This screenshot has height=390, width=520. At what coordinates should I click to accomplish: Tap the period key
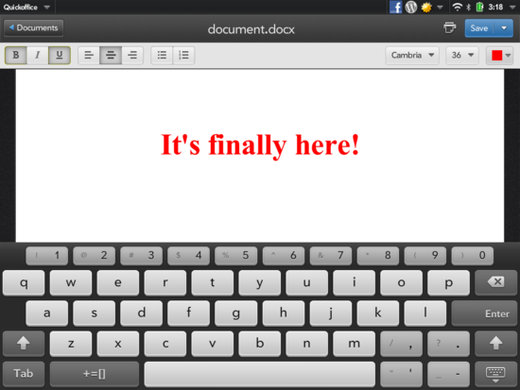[x=449, y=343]
